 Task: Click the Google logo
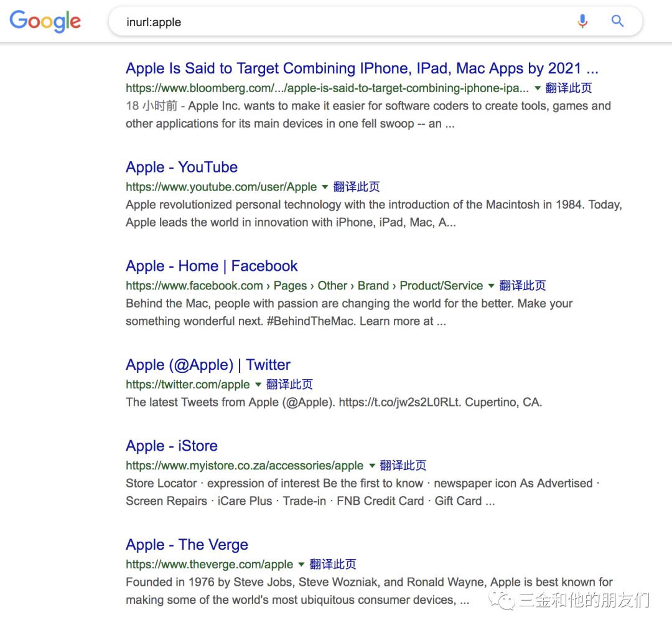pyautogui.click(x=45, y=21)
